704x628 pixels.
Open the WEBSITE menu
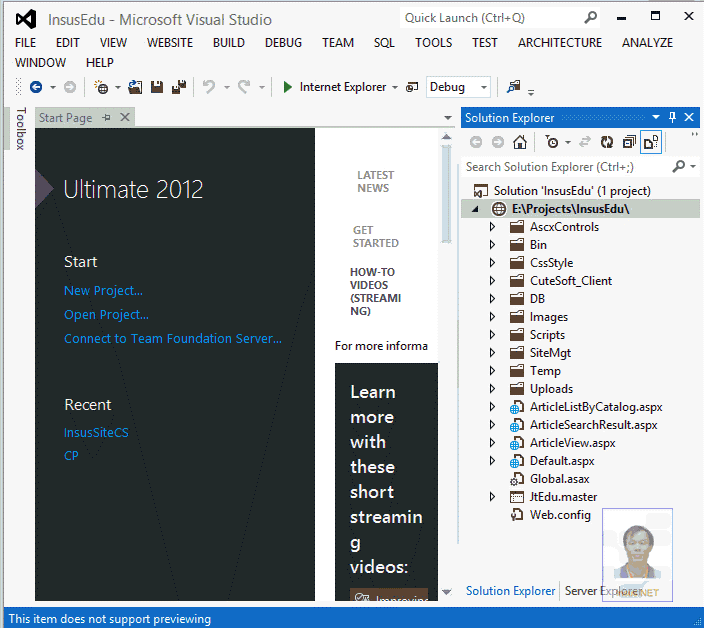(170, 43)
